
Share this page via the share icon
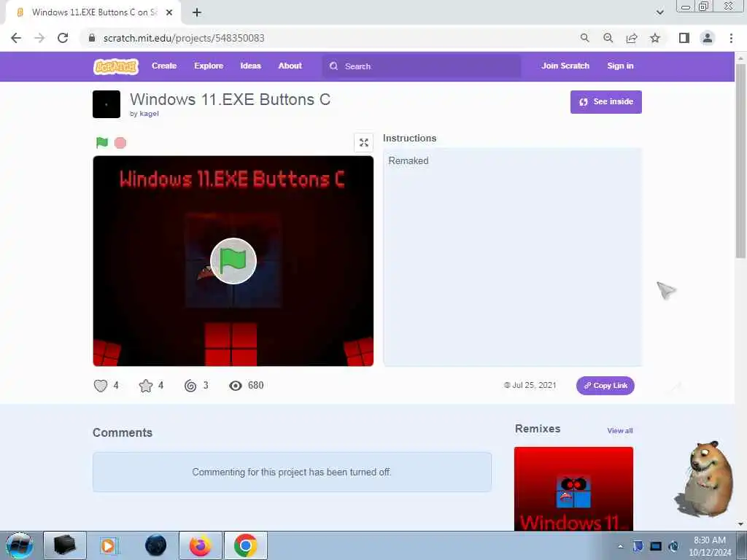632,38
